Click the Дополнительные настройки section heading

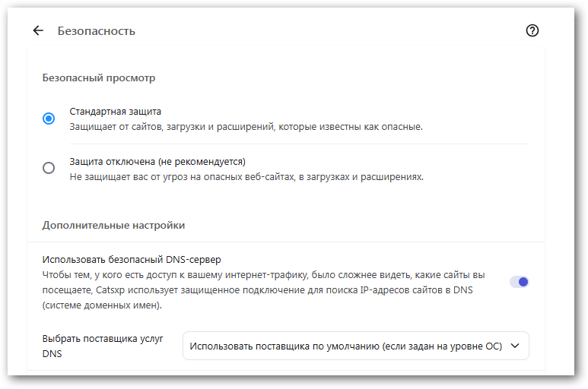click(x=113, y=225)
